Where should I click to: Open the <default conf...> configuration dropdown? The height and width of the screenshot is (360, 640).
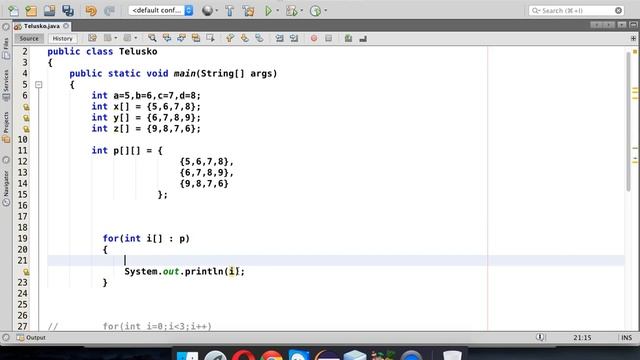161,11
